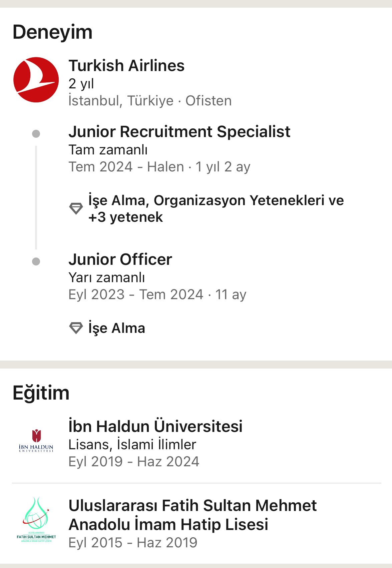Image resolution: width=392 pixels, height=568 pixels.
Task: Tap the Eğitim section heading
Action: pos(41,393)
